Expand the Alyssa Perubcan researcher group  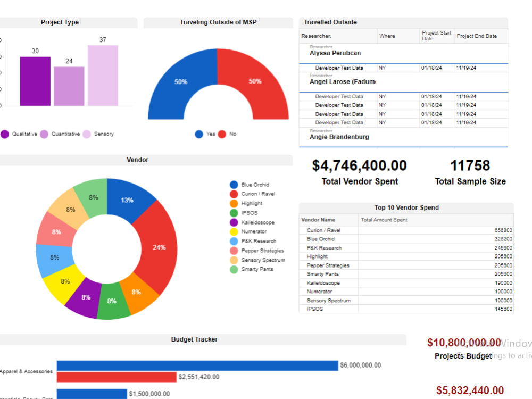click(335, 53)
